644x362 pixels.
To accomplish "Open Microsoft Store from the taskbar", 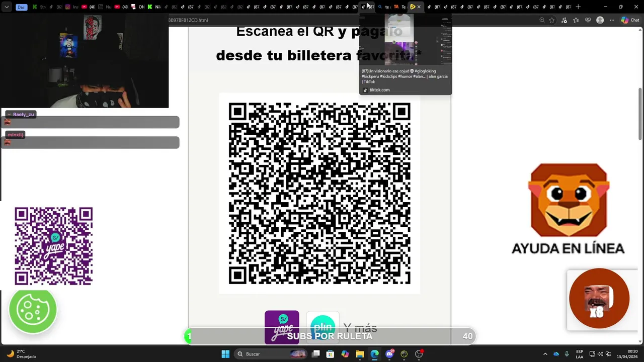I will coord(331,354).
